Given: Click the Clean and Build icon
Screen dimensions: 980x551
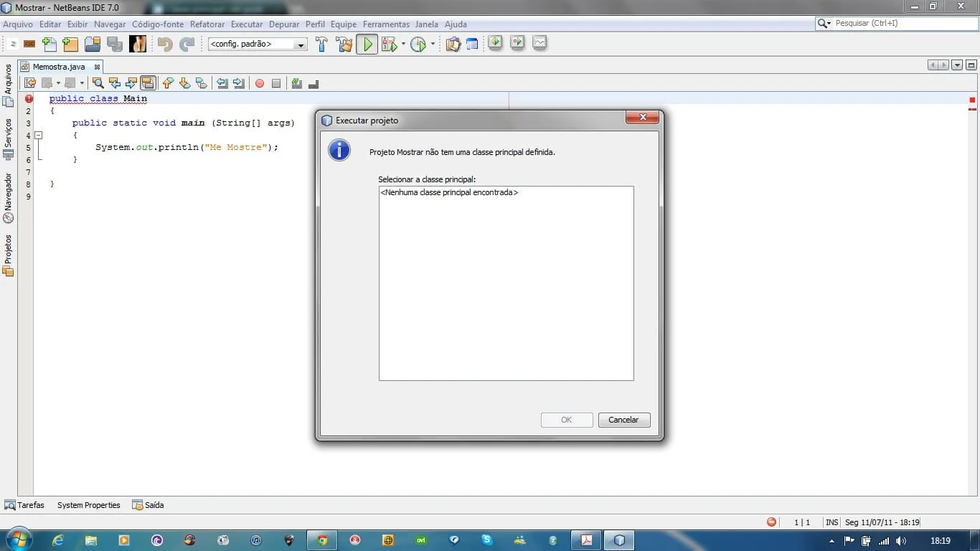Looking at the screenshot, I should [344, 44].
